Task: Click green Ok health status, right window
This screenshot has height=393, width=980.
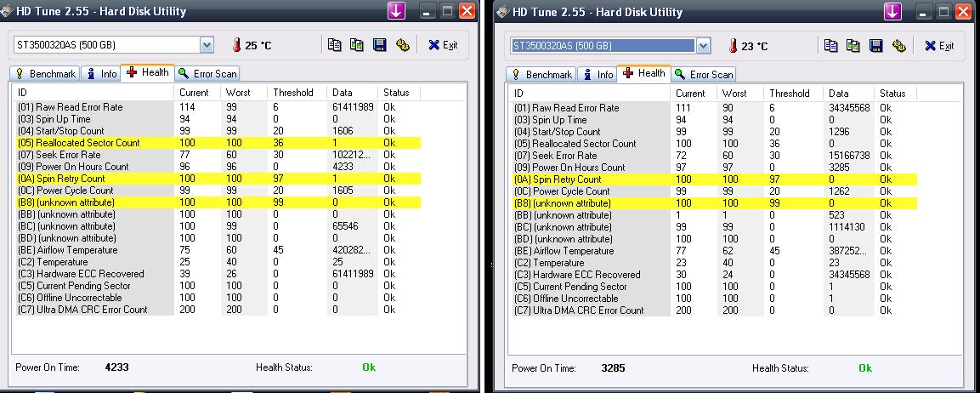Action: click(x=865, y=368)
